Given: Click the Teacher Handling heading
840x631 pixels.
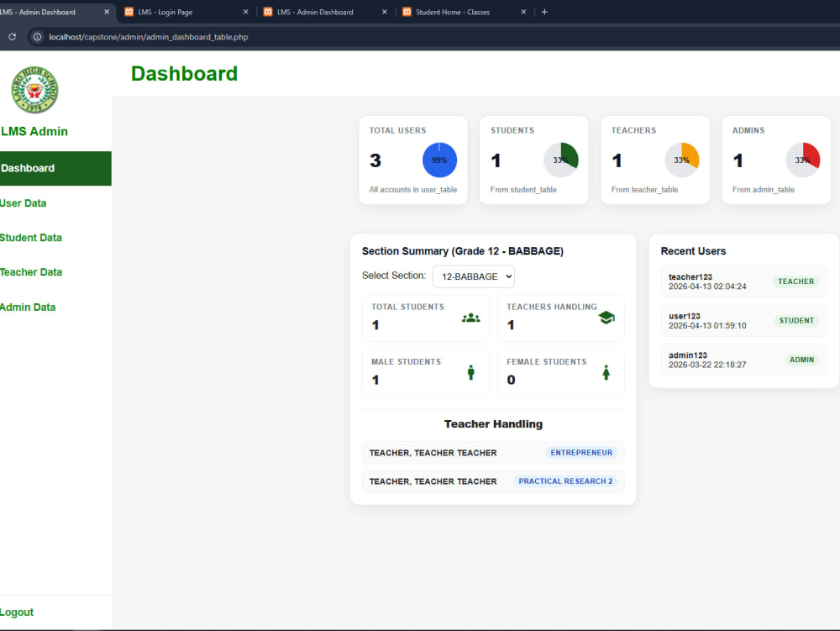Looking at the screenshot, I should tap(493, 423).
